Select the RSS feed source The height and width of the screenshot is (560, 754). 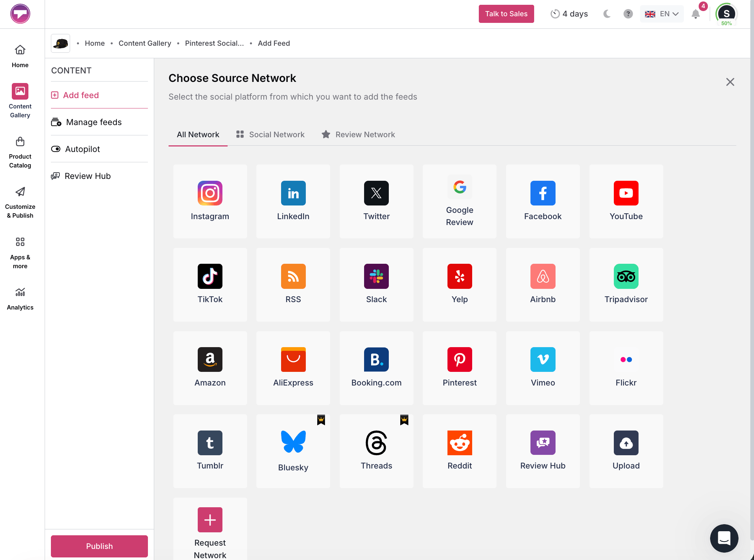tap(293, 284)
